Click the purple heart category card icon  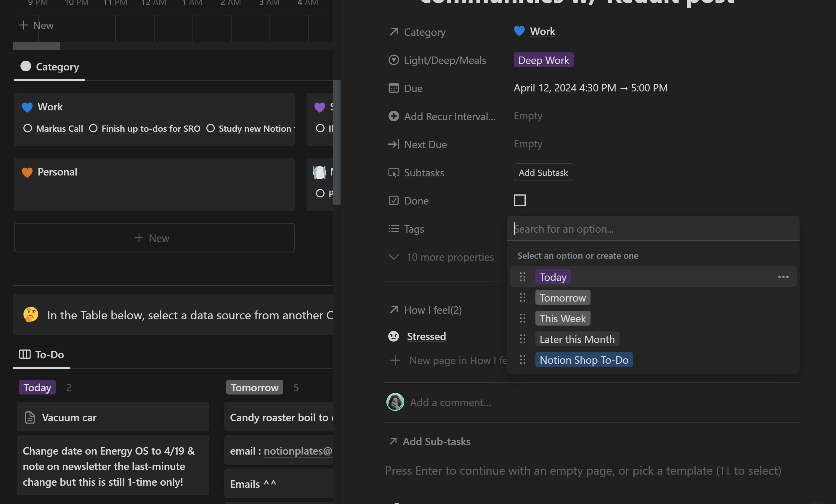click(x=320, y=107)
